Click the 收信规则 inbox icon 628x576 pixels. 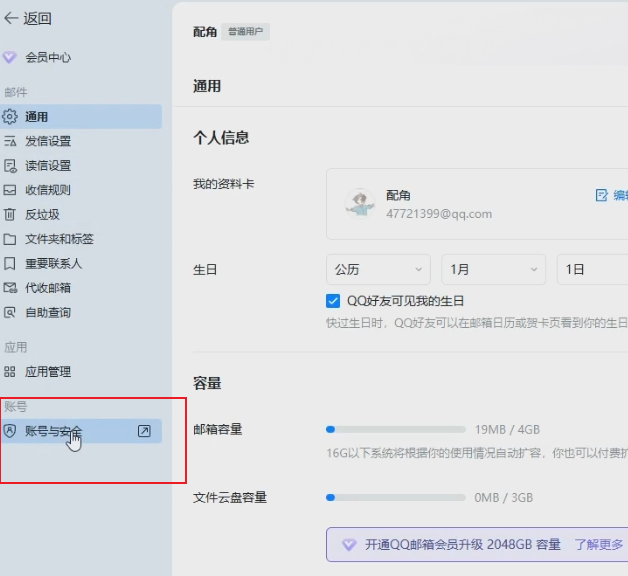pos(10,190)
